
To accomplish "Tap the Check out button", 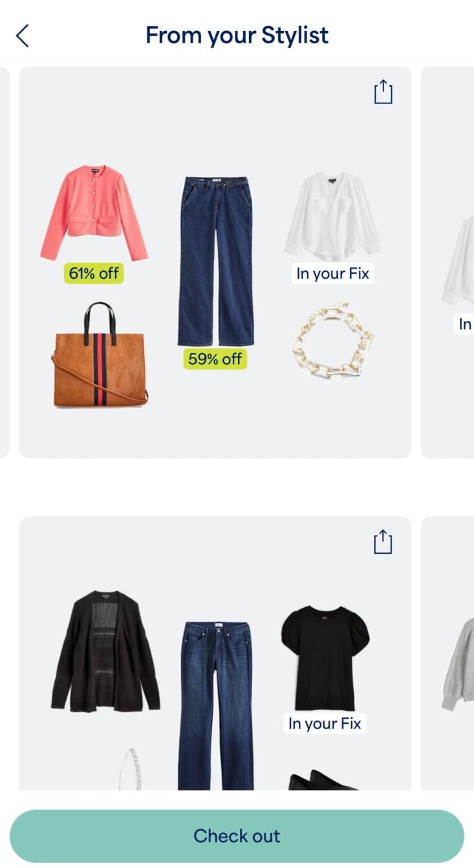I will (x=237, y=836).
